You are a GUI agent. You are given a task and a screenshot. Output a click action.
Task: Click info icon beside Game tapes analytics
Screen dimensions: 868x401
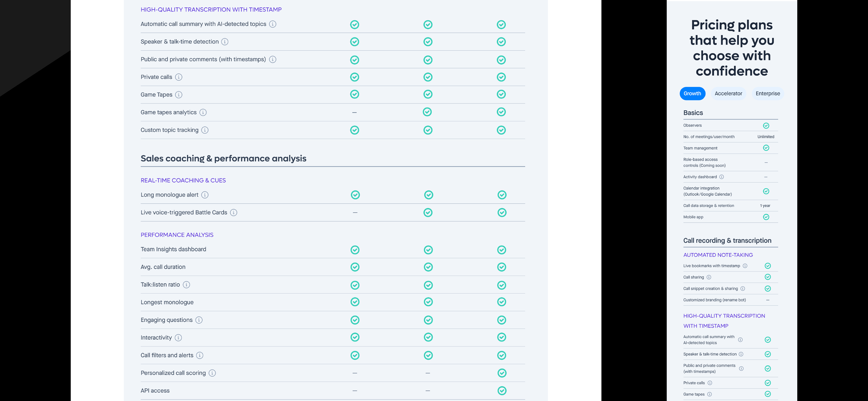click(203, 112)
